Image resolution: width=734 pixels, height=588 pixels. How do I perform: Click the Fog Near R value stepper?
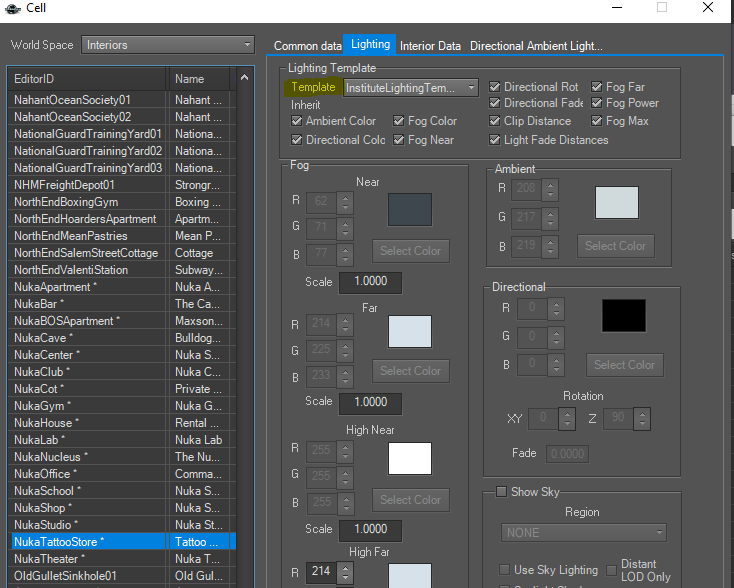[345, 202]
